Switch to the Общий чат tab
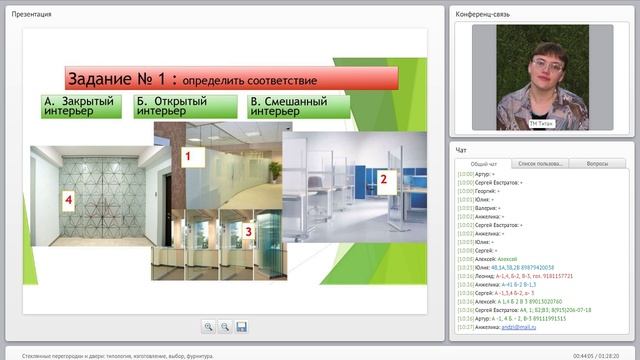The image size is (640, 360). point(484,164)
